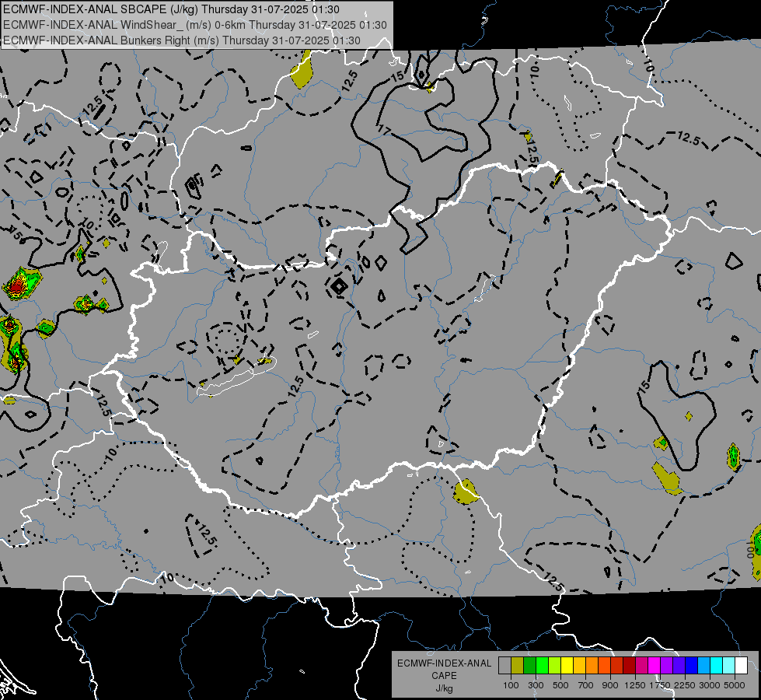The width and height of the screenshot is (761, 700).
Task: Click the legend value 5000
Action: pyautogui.click(x=735, y=685)
